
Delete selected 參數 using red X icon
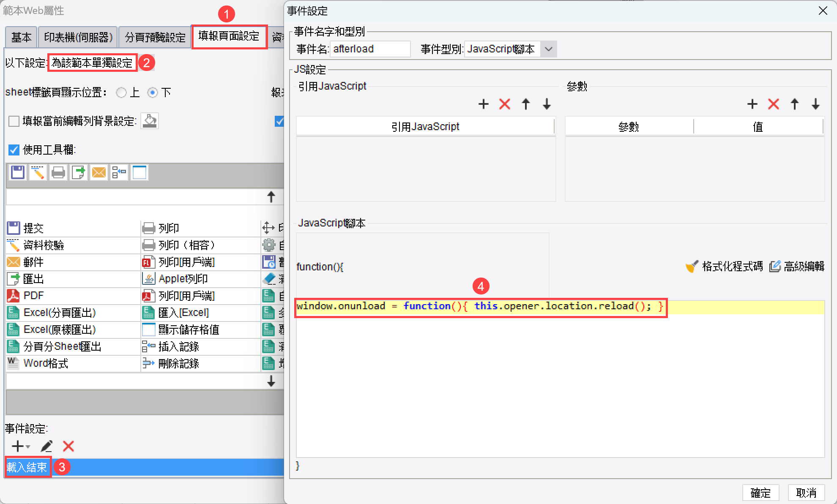point(774,104)
